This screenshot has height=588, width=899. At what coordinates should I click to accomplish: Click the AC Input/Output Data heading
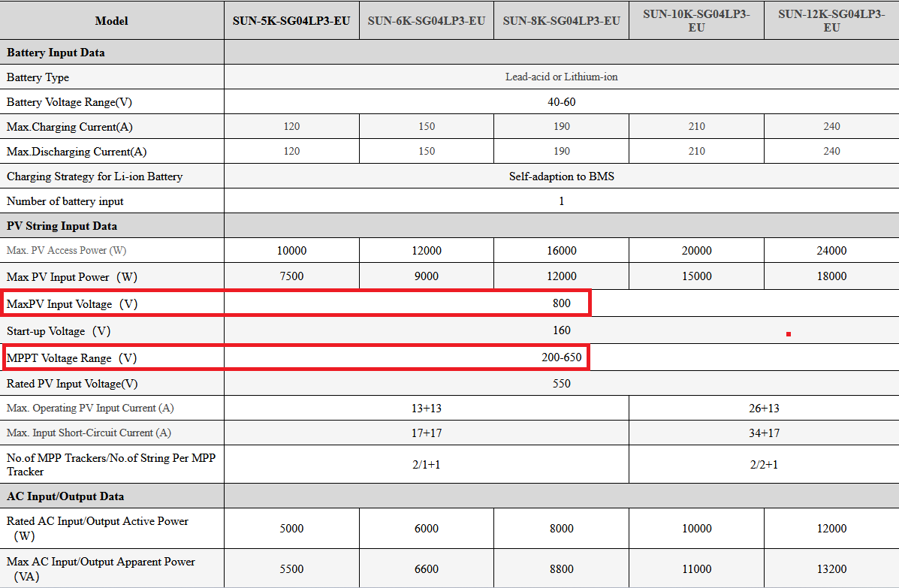65,496
